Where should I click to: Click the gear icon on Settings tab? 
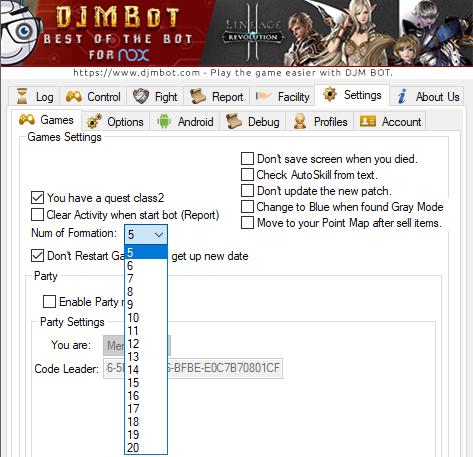click(x=330, y=94)
